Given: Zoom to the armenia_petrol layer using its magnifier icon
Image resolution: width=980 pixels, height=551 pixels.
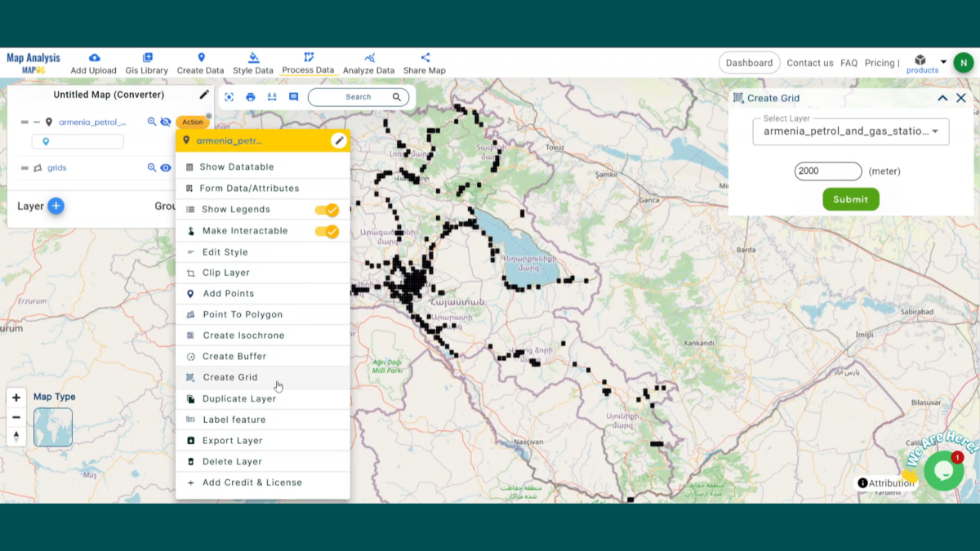Looking at the screenshot, I should 152,121.
